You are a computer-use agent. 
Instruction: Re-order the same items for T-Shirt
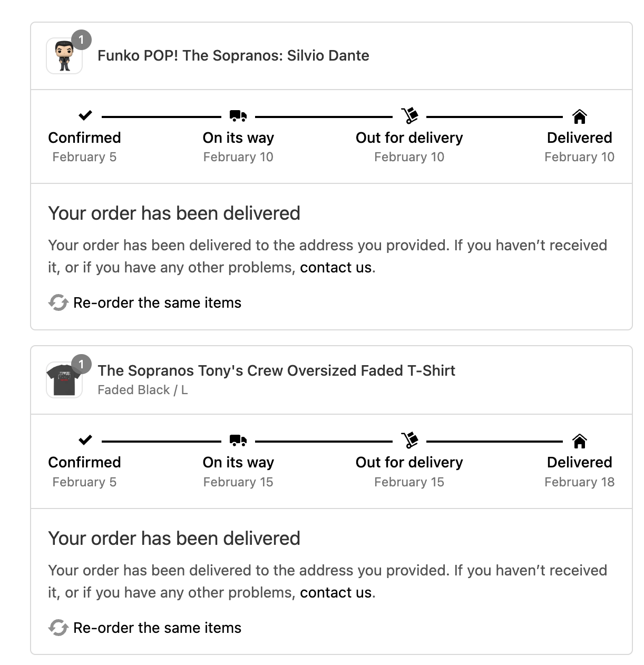157,628
